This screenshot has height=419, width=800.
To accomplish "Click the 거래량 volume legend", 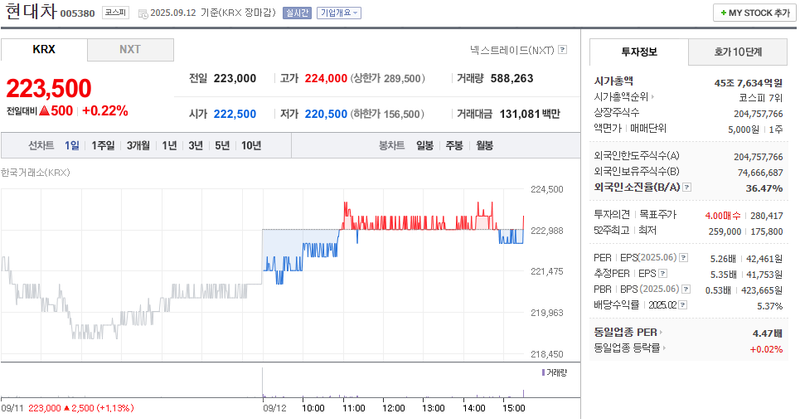I will pyautogui.click(x=554, y=373).
